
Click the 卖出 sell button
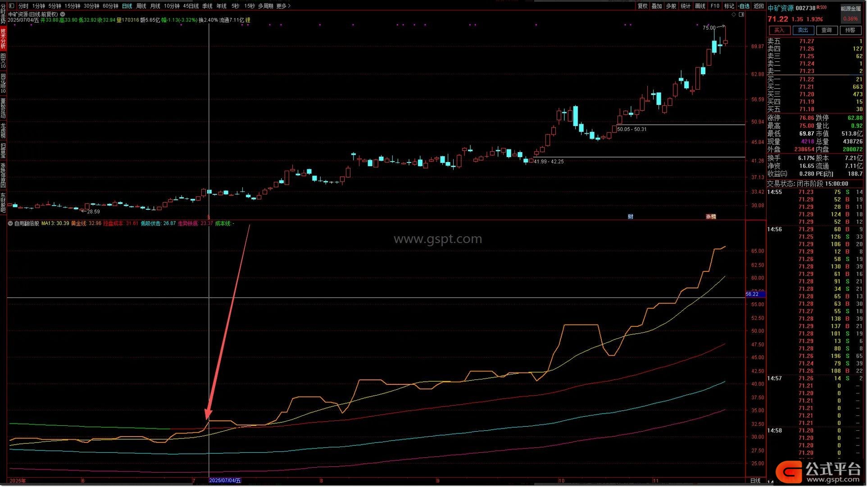(803, 30)
